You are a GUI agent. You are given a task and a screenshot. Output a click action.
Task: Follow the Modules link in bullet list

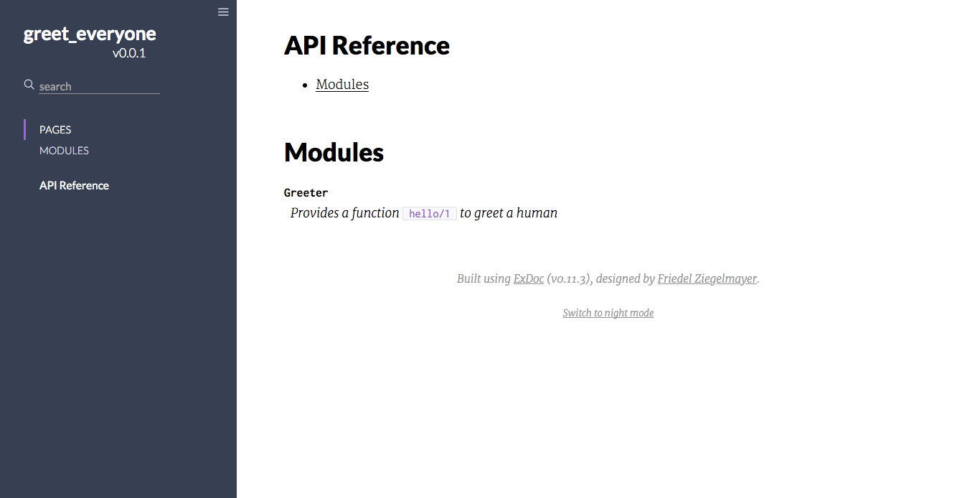tap(342, 84)
